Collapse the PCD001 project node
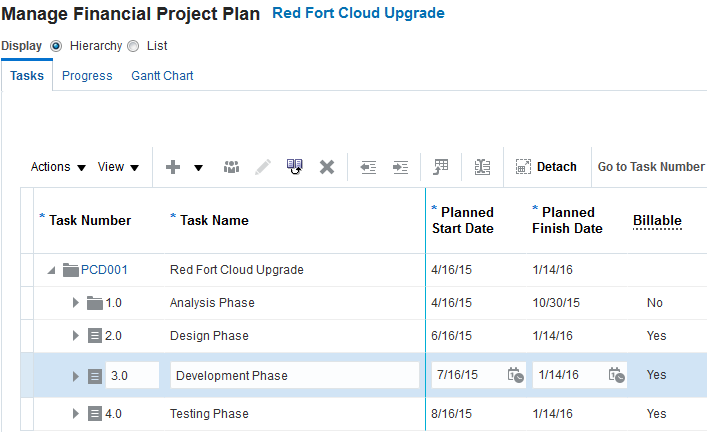 click(x=51, y=270)
